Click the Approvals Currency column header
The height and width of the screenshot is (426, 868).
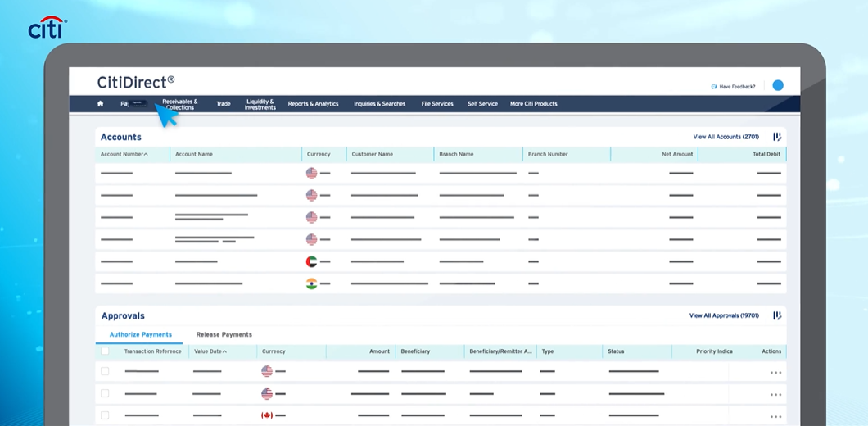tap(274, 351)
